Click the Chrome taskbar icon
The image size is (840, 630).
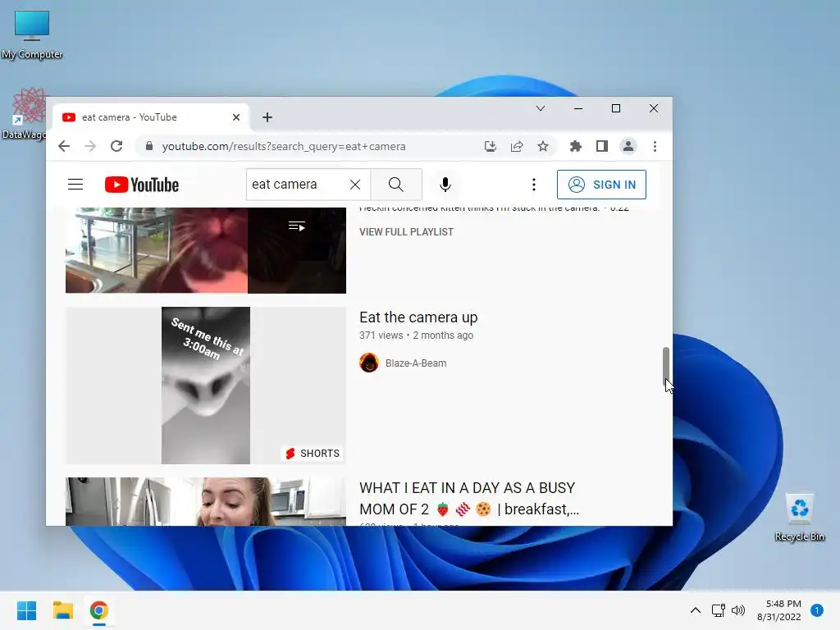99,610
